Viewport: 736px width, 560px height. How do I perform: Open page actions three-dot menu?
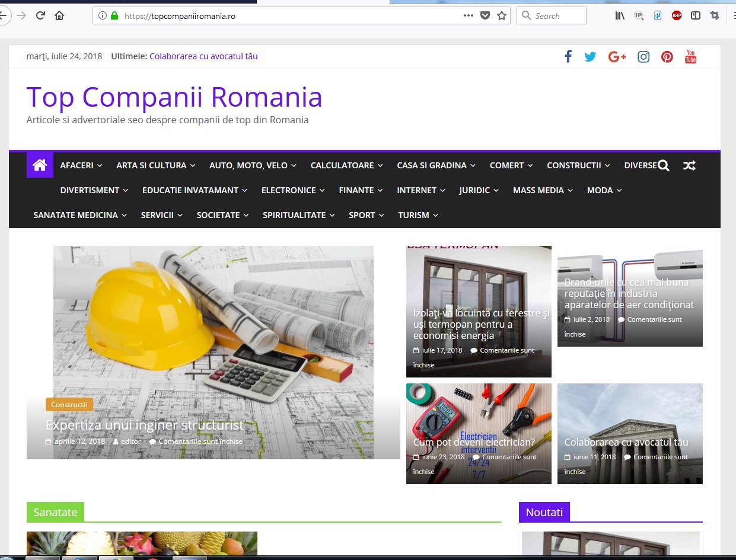[x=469, y=15]
